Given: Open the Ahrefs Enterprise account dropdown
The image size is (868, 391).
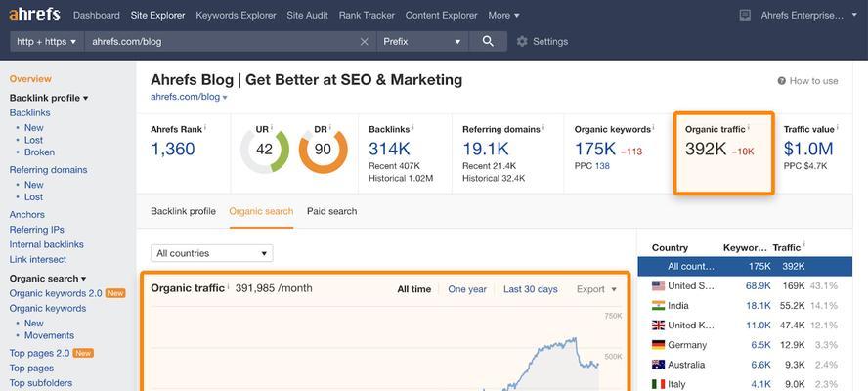Looking at the screenshot, I should coord(808,15).
